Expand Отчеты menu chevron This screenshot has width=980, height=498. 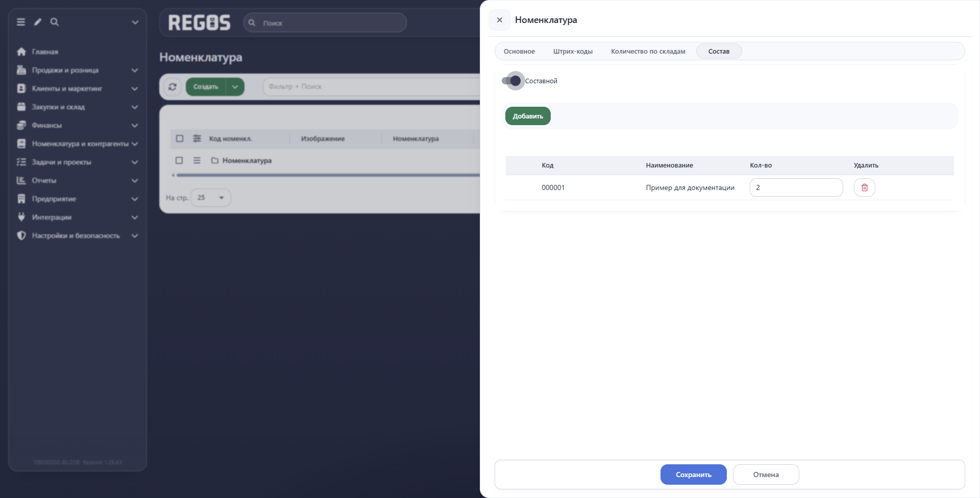[135, 180]
